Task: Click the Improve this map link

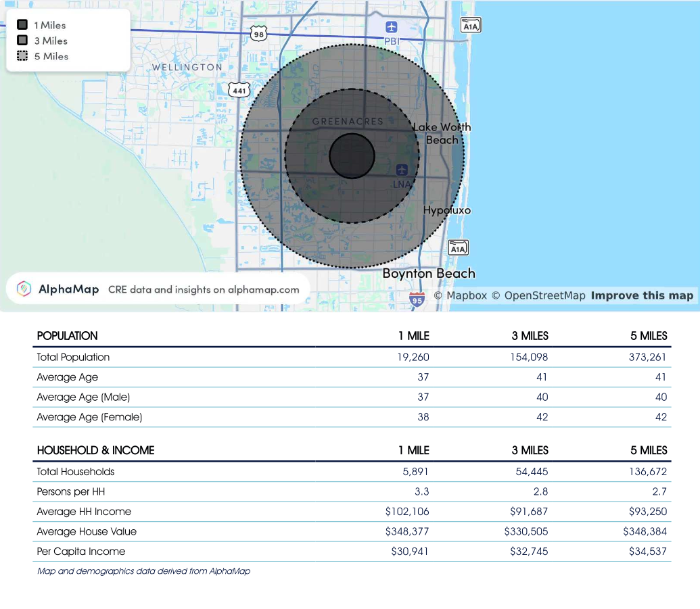Action: point(642,295)
